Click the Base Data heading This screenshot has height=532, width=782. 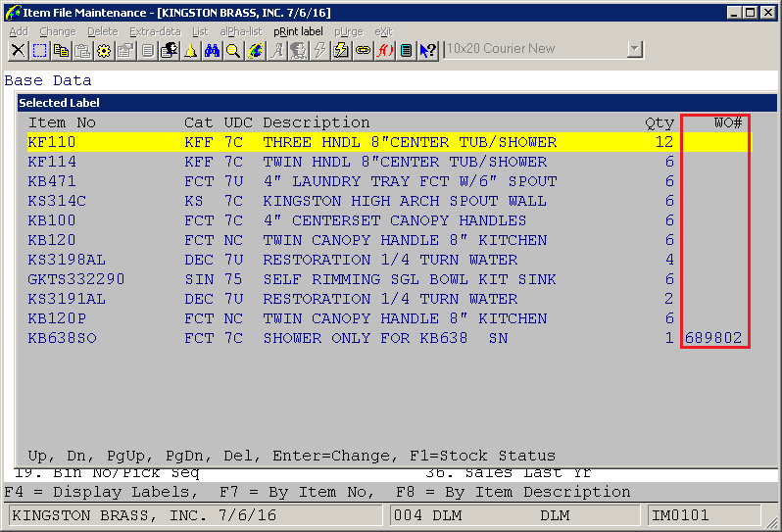click(x=48, y=80)
